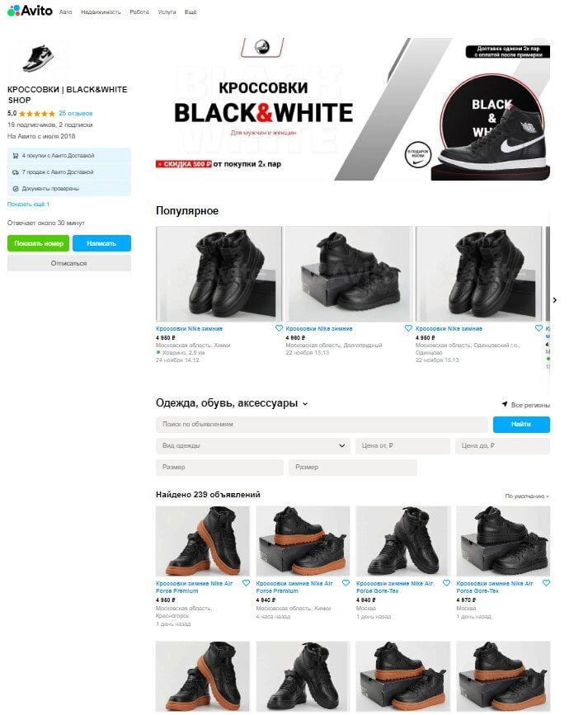588x715 pixels.
Task: Show next popular items with right arrow
Action: click(555, 300)
